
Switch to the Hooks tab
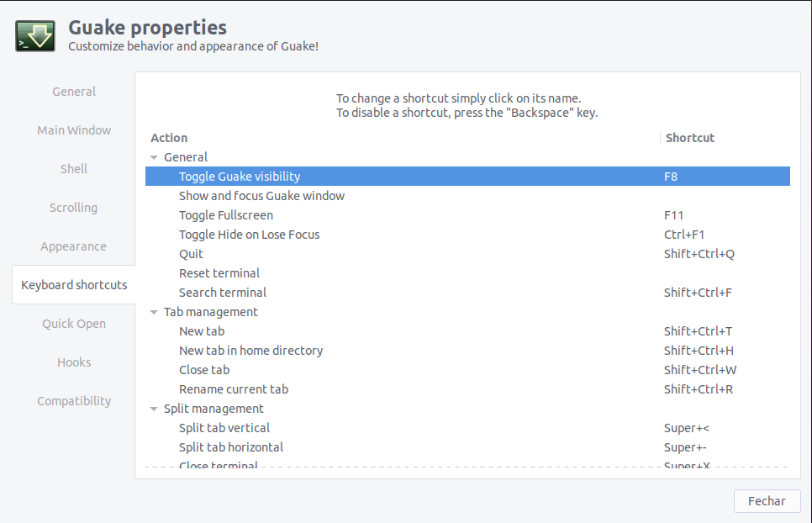point(73,362)
